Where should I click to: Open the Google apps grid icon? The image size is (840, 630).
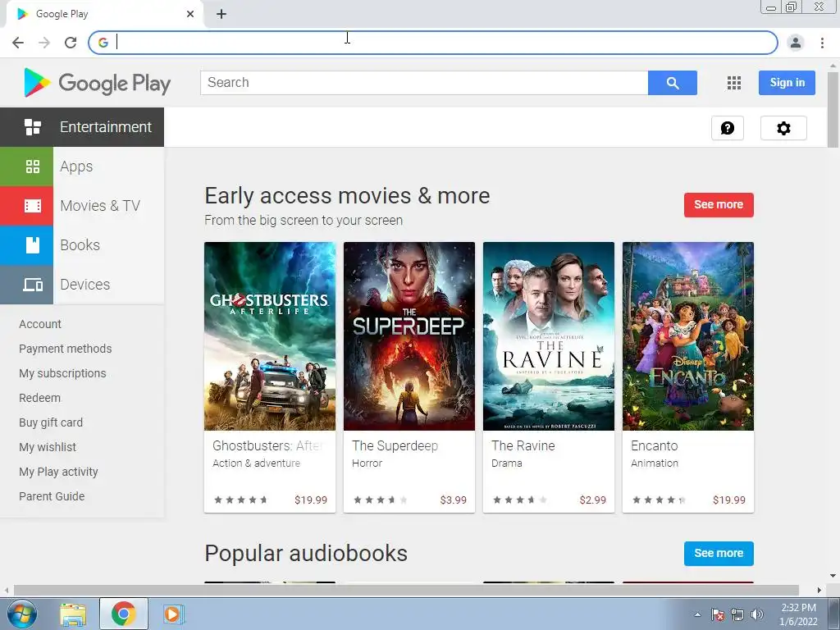point(734,83)
